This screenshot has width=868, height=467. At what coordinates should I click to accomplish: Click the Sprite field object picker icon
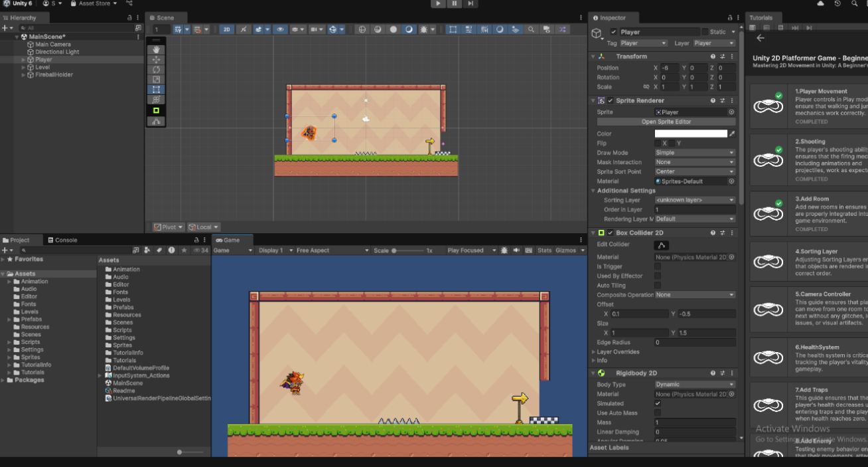731,112
